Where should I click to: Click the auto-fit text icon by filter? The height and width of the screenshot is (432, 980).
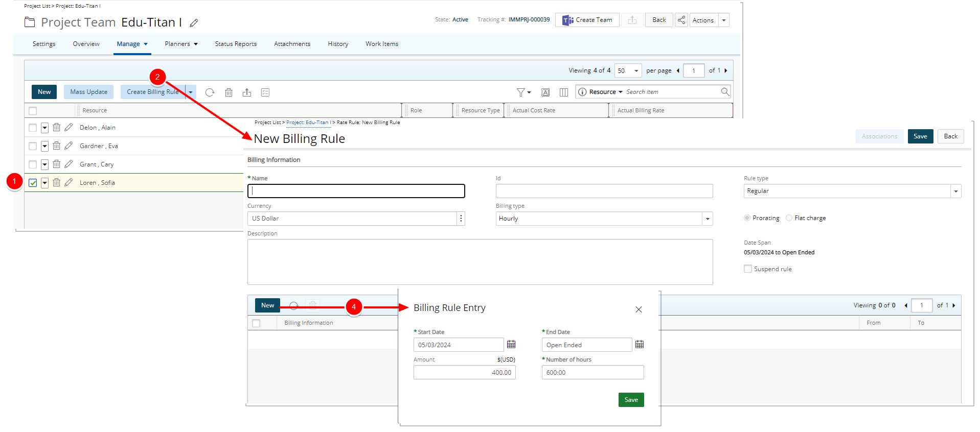tap(545, 92)
